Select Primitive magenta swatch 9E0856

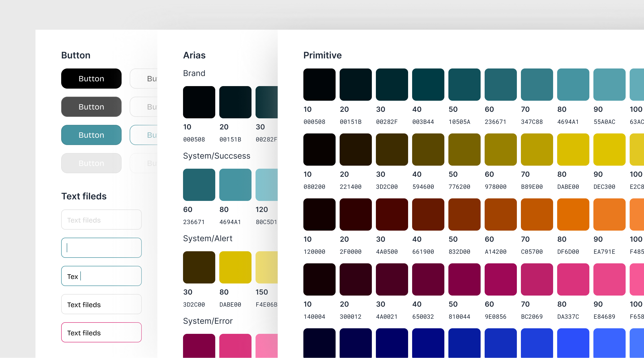pos(500,279)
